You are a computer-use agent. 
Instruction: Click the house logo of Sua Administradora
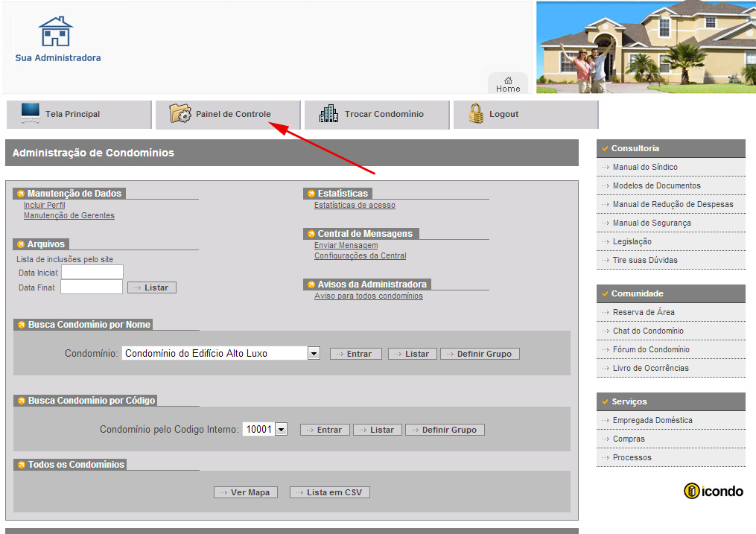click(x=57, y=32)
